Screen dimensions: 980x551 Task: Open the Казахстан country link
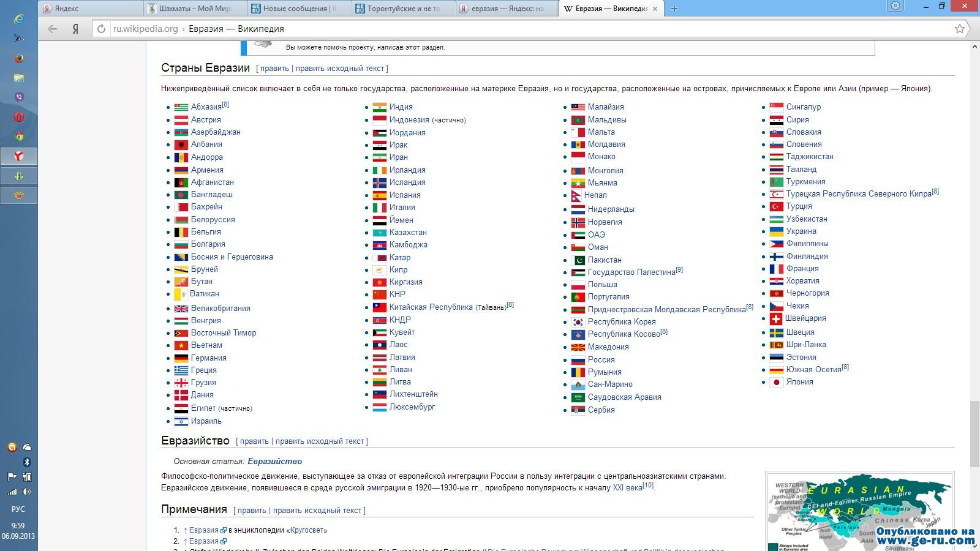click(408, 233)
